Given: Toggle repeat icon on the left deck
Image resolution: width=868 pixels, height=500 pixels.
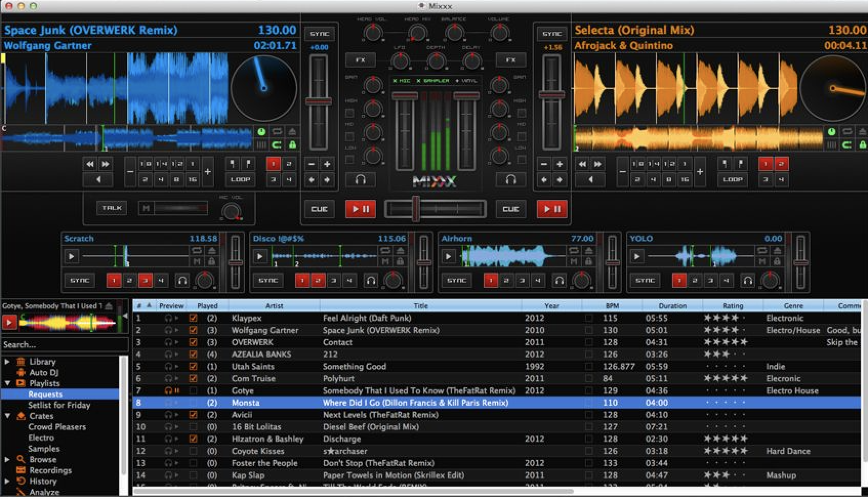Looking at the screenshot, I should coord(276,132).
